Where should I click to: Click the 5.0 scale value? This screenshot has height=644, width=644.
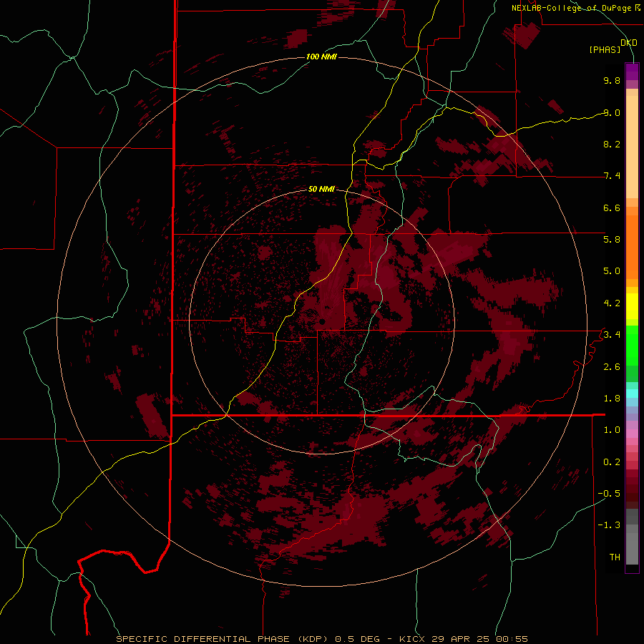pyautogui.click(x=612, y=271)
